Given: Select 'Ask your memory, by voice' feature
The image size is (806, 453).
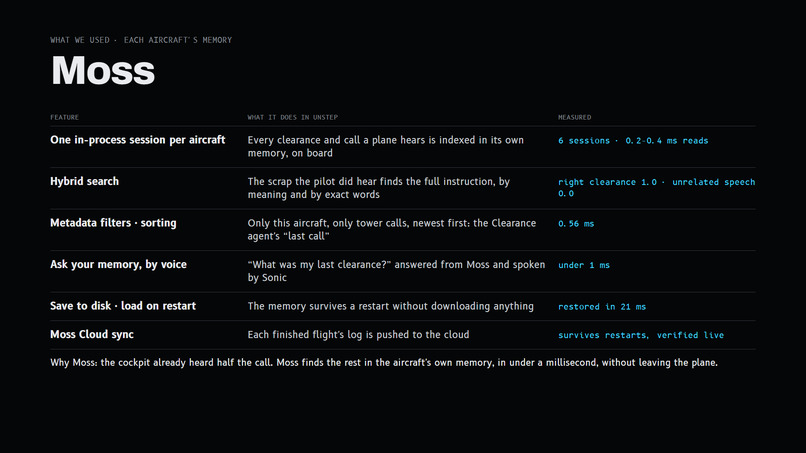Looking at the screenshot, I should pyautogui.click(x=118, y=265).
